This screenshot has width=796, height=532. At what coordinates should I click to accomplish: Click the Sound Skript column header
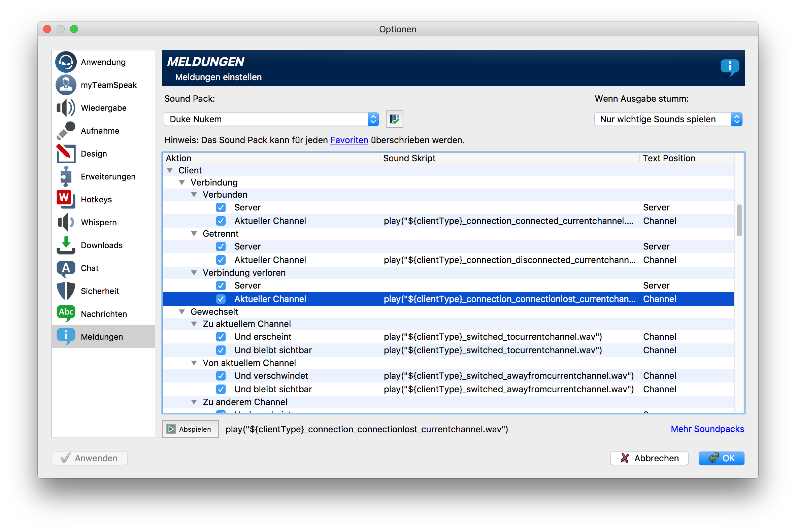[510, 158]
